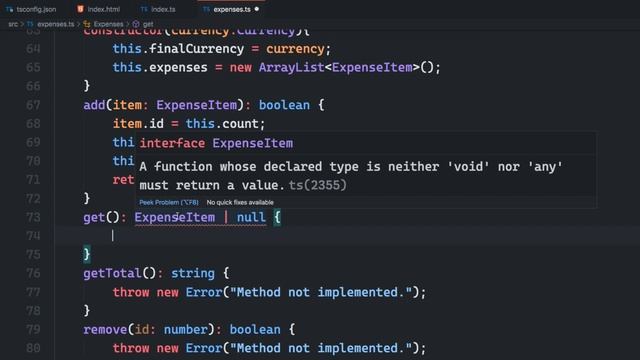Click 'boolean' return type on line 67
The width and height of the screenshot is (640, 360).
[284, 105]
